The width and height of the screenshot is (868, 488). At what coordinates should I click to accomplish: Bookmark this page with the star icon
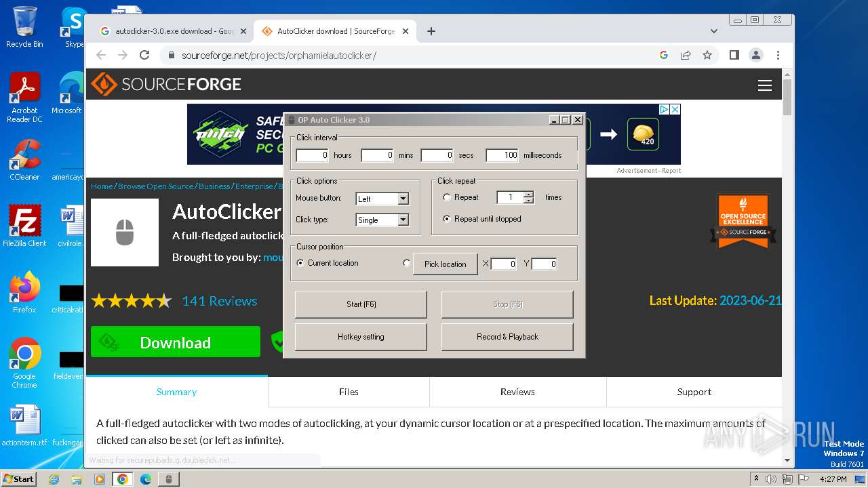point(707,55)
